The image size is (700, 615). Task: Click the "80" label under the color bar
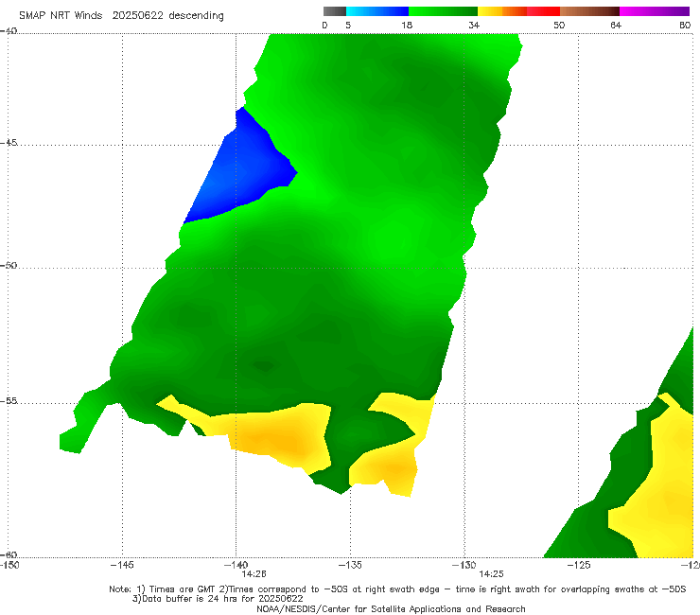click(685, 25)
